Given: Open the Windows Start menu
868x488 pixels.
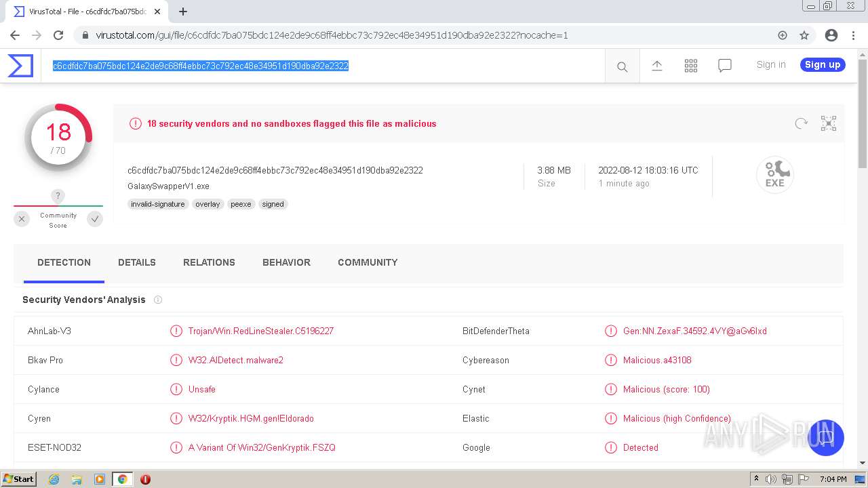Looking at the screenshot, I should click(19, 479).
